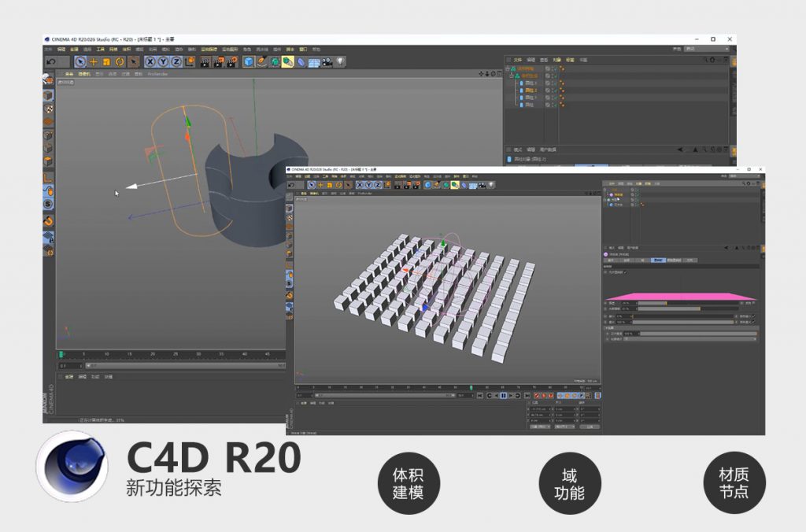Select the Scale tool in the back window
The image size is (806, 532).
pos(106,61)
